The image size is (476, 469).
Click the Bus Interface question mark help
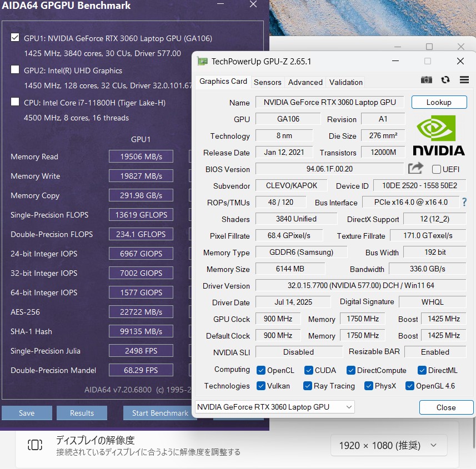(x=464, y=202)
